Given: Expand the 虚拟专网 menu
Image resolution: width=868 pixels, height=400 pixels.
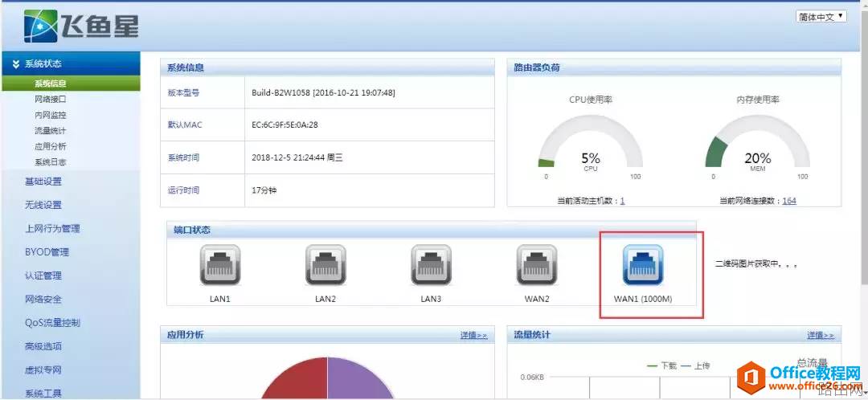Looking at the screenshot, I should point(43,370).
